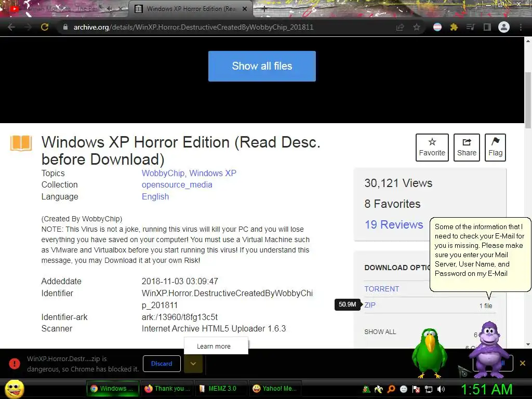Open the Thank you taskbar window
This screenshot has height=399, width=532.
point(167,389)
